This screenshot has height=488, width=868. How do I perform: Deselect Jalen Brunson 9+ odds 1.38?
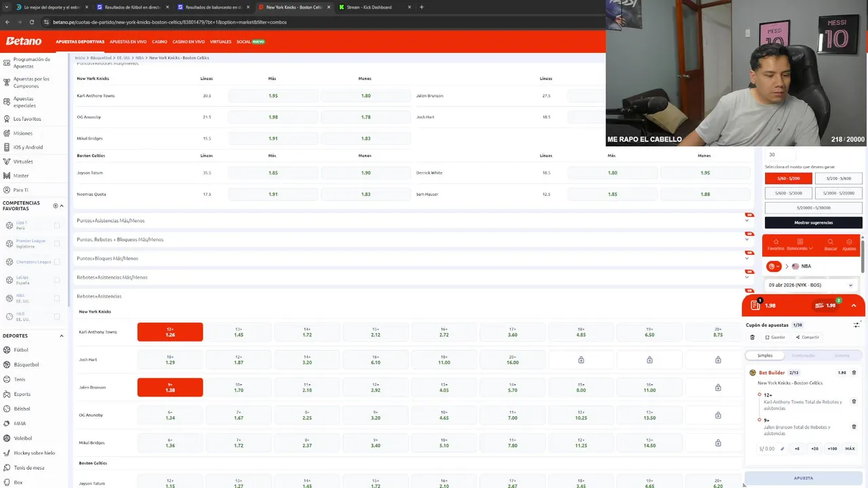[x=170, y=387]
